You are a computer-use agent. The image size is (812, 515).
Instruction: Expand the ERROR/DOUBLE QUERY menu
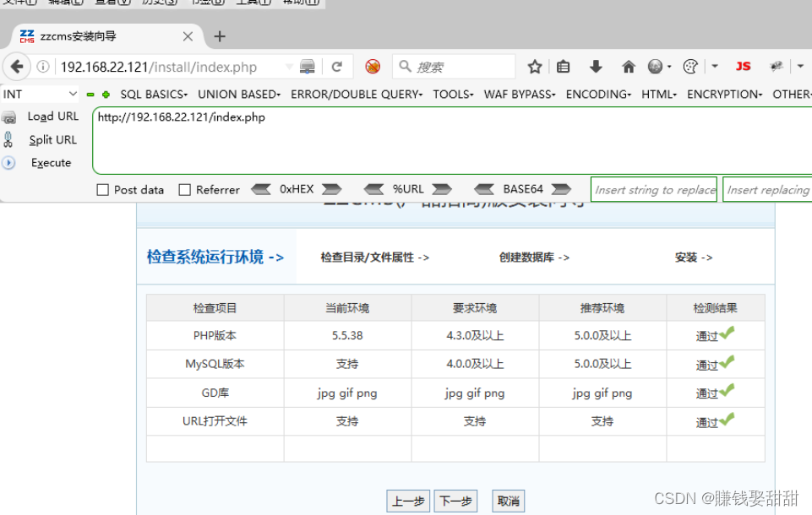(x=357, y=95)
